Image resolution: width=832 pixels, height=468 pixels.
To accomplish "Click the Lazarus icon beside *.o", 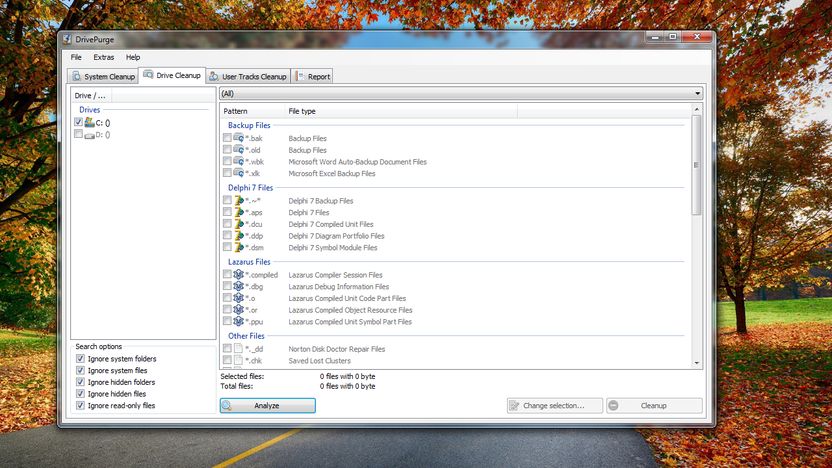I will tap(239, 298).
